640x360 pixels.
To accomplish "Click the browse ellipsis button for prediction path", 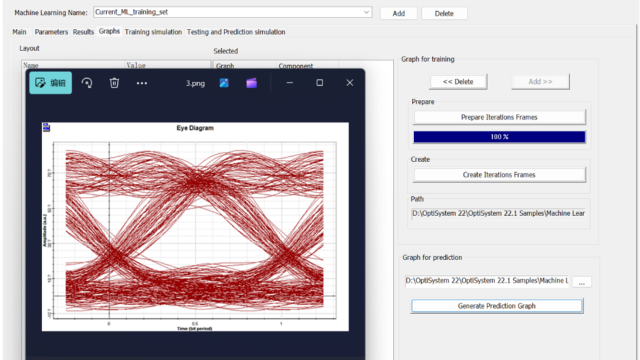I will [x=582, y=282].
